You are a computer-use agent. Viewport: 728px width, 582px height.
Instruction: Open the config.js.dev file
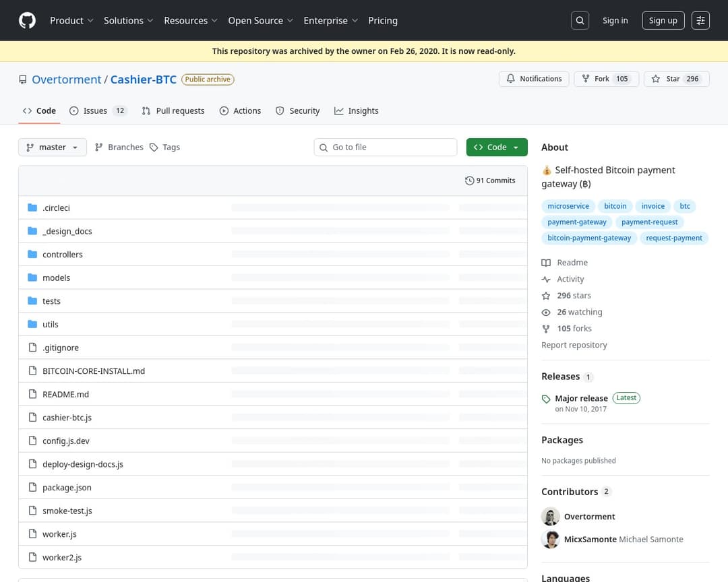tap(66, 441)
